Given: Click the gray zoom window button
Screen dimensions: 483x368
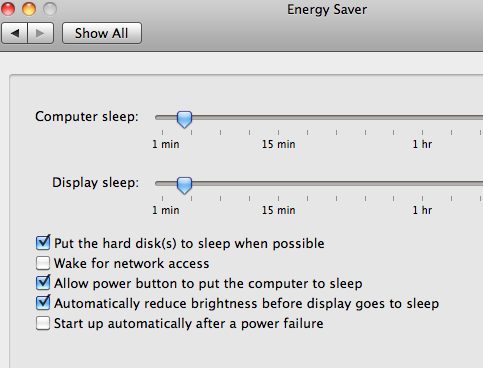Looking at the screenshot, I should 50,9.
